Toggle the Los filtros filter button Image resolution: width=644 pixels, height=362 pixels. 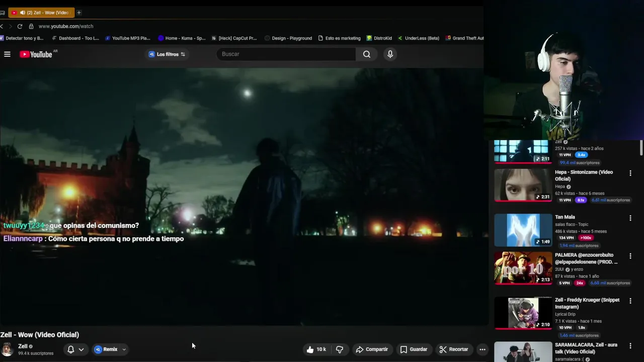point(167,54)
